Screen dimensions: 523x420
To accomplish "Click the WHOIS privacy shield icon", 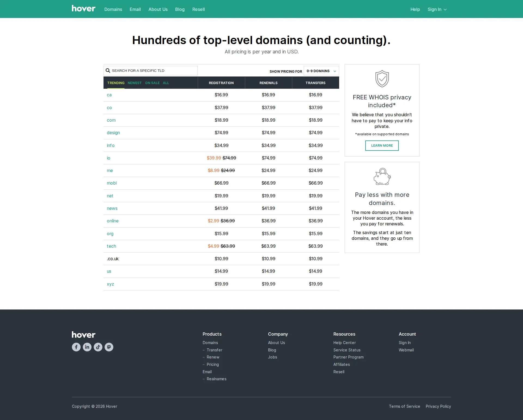I will pyautogui.click(x=382, y=79).
